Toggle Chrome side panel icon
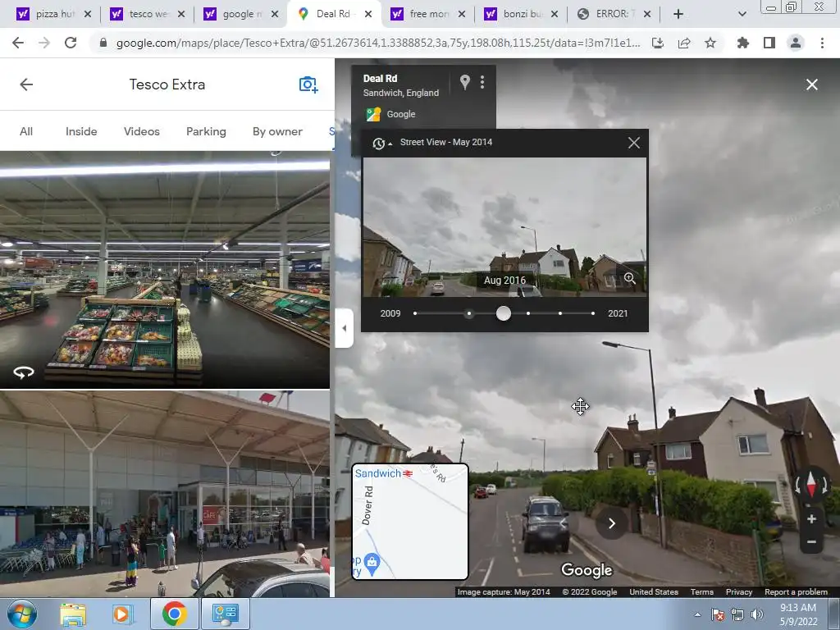 (769, 43)
